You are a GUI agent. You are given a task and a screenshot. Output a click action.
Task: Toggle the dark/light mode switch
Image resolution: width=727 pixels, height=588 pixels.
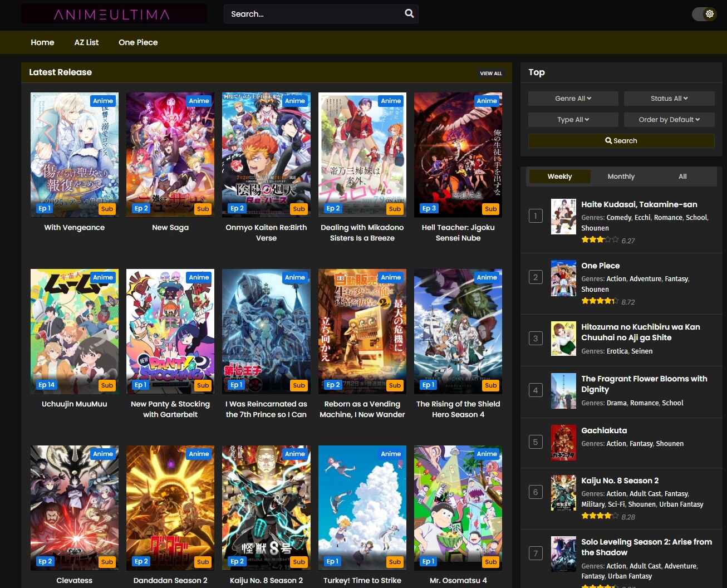pyautogui.click(x=704, y=14)
